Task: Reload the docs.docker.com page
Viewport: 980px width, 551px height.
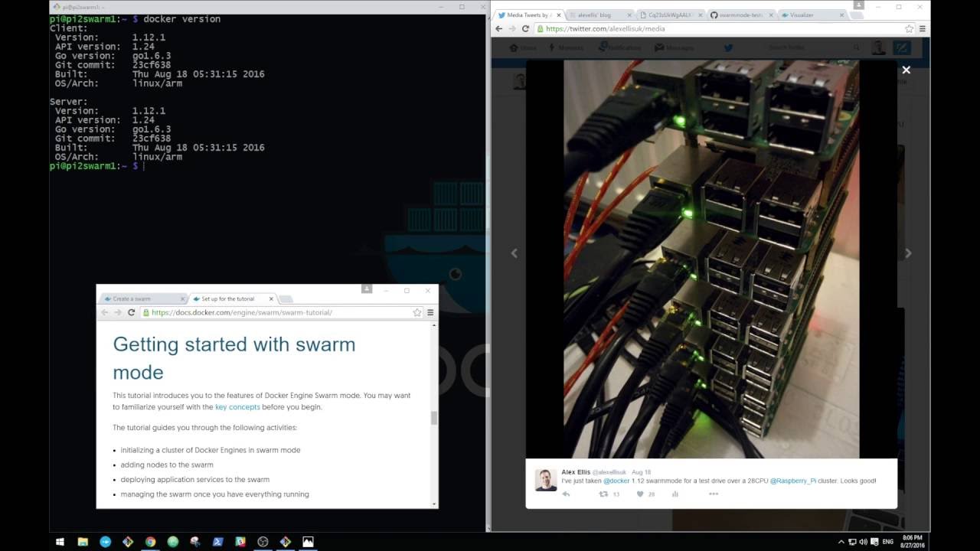Action: [x=131, y=312]
